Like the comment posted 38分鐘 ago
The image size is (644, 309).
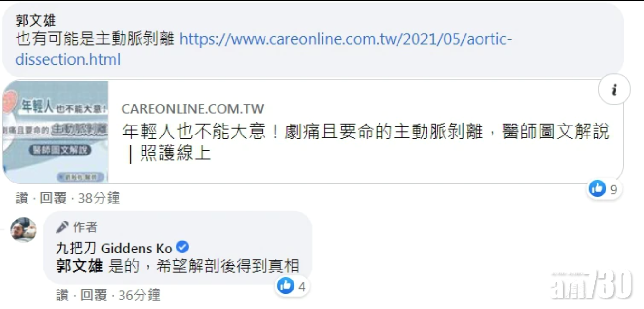(22, 198)
